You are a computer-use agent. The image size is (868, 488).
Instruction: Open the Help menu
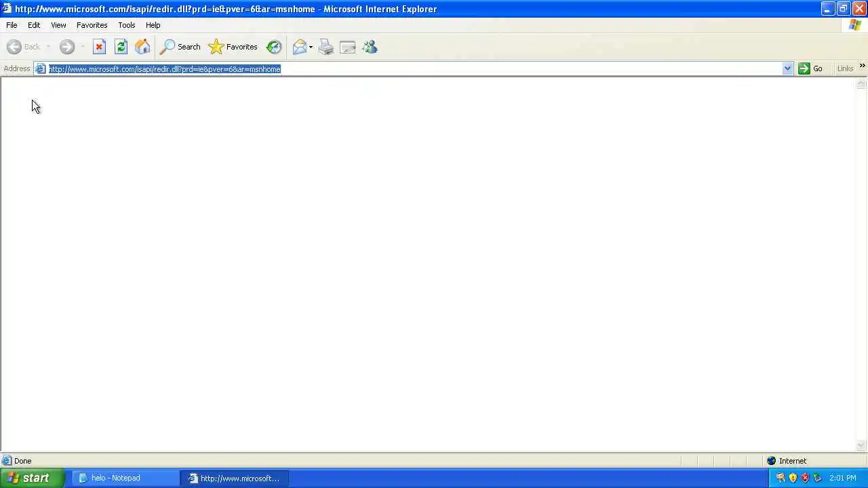pyautogui.click(x=153, y=25)
